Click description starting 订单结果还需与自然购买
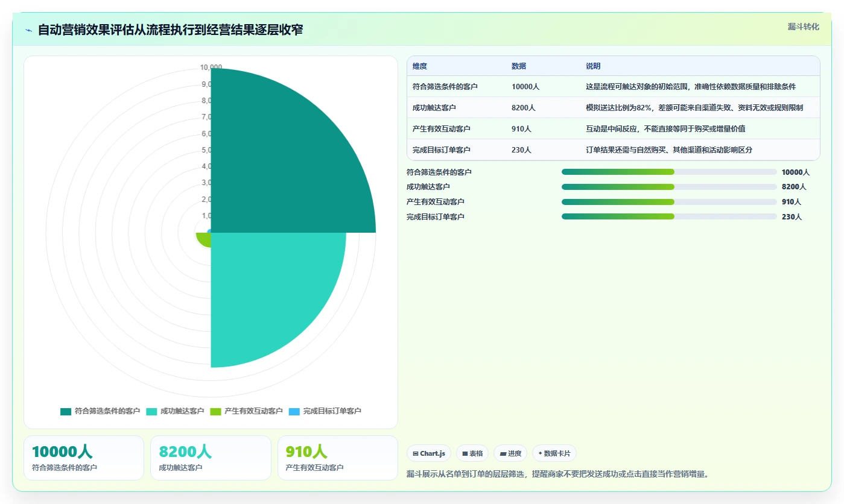 tap(669, 150)
